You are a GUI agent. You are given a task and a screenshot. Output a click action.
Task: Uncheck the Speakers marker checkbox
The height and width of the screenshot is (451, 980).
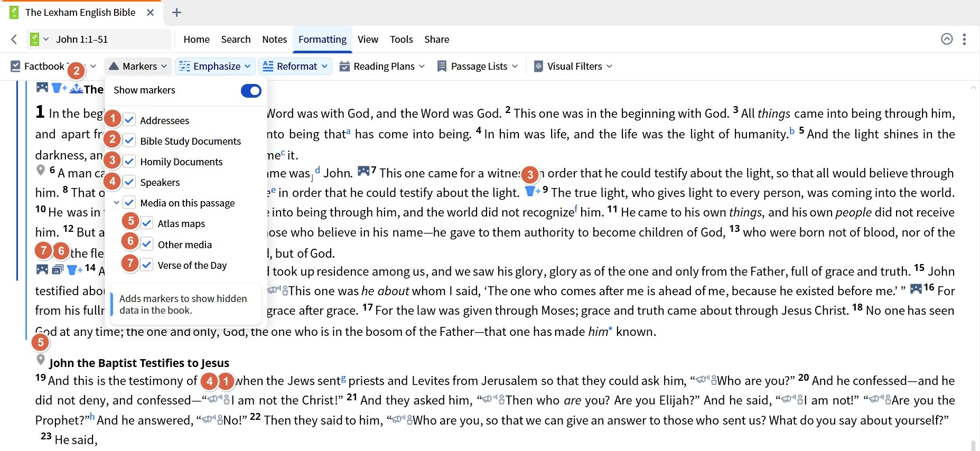129,182
